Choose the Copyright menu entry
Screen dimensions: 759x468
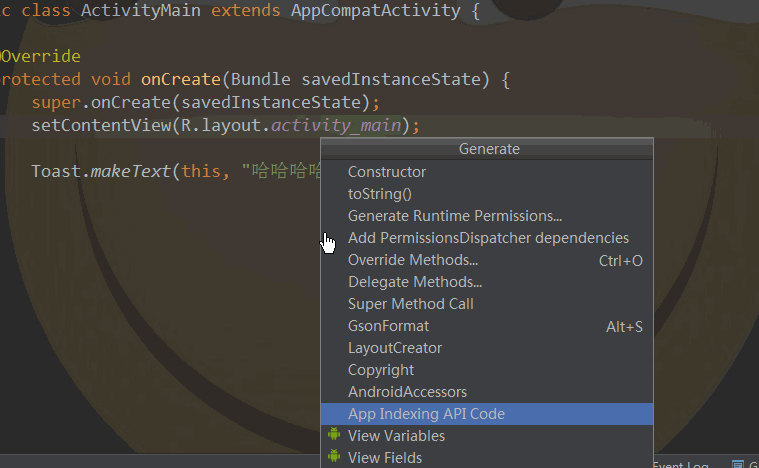(x=381, y=370)
